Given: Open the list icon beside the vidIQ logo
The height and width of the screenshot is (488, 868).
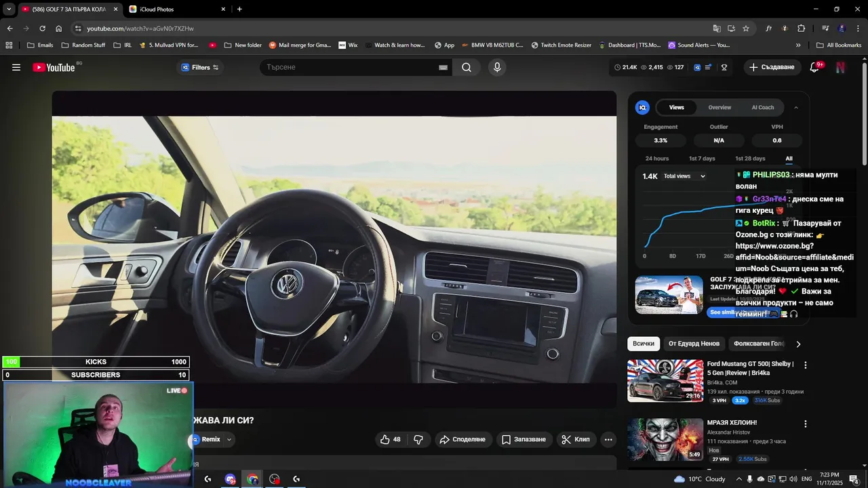Looking at the screenshot, I should 709,67.
